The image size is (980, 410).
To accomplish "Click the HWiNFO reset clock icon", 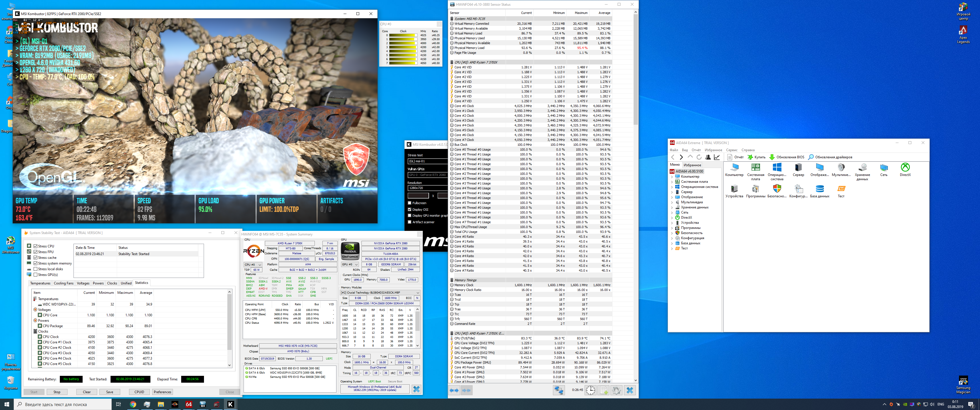I will [x=591, y=390].
